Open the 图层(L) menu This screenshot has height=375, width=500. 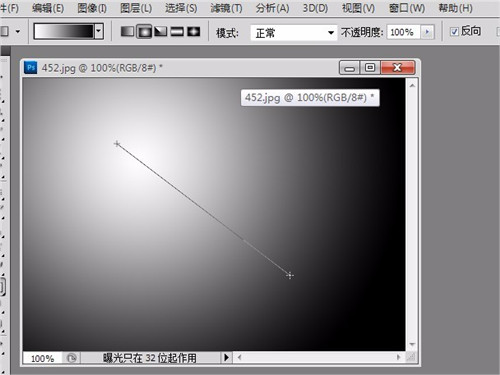[136, 8]
